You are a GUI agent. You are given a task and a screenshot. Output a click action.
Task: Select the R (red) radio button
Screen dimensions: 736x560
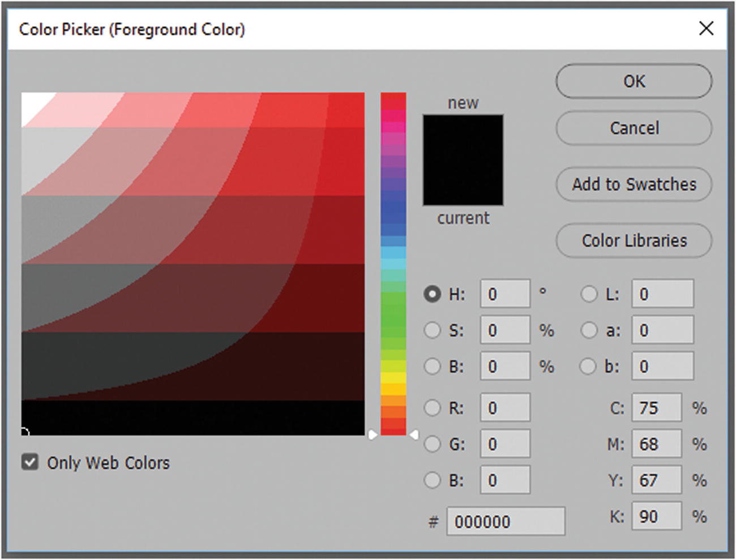[x=432, y=408]
